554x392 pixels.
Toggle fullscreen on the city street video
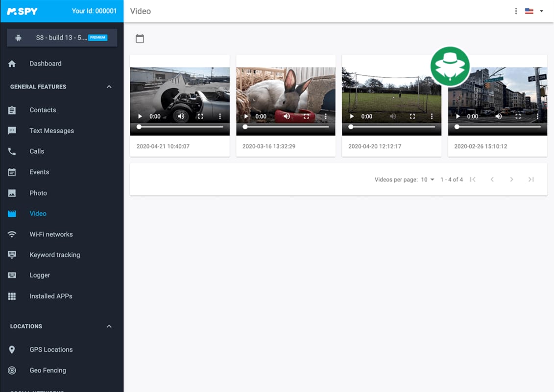click(518, 116)
